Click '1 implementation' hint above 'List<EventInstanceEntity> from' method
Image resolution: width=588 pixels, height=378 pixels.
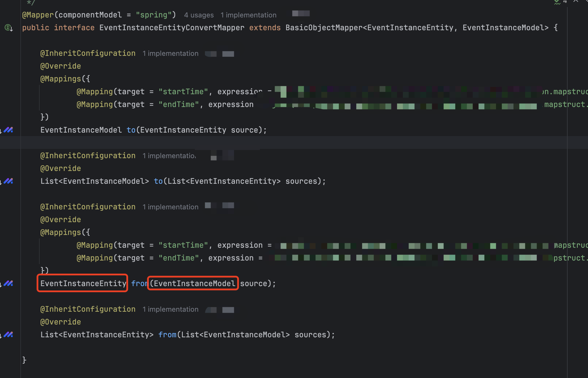(x=170, y=309)
